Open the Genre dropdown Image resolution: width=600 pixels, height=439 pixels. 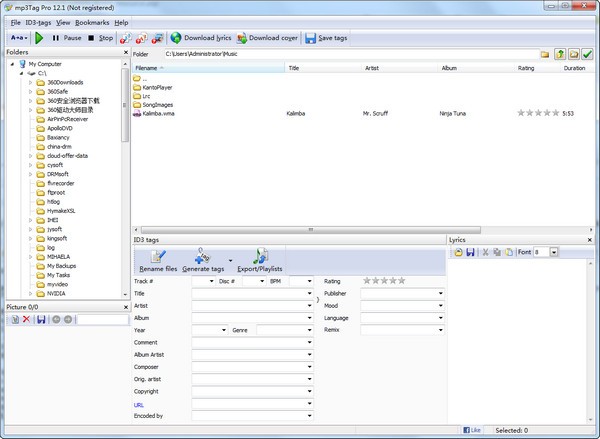309,329
